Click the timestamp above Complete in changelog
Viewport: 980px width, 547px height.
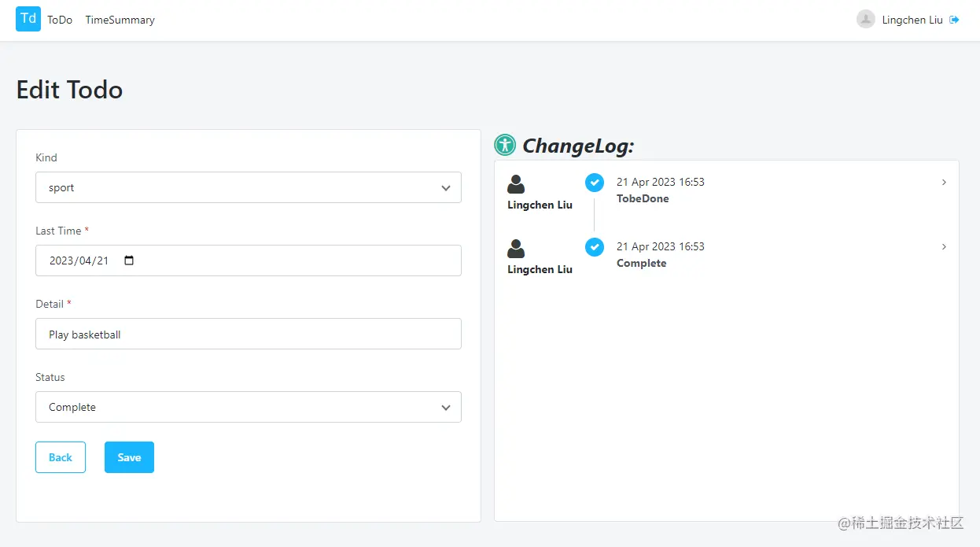(661, 246)
